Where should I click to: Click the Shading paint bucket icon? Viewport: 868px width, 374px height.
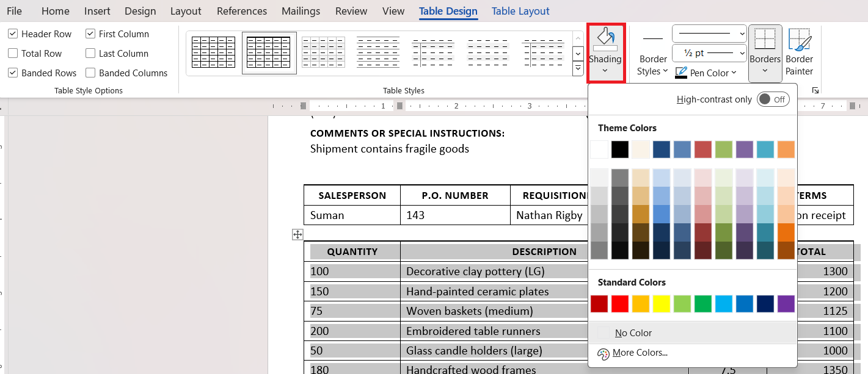tap(605, 39)
